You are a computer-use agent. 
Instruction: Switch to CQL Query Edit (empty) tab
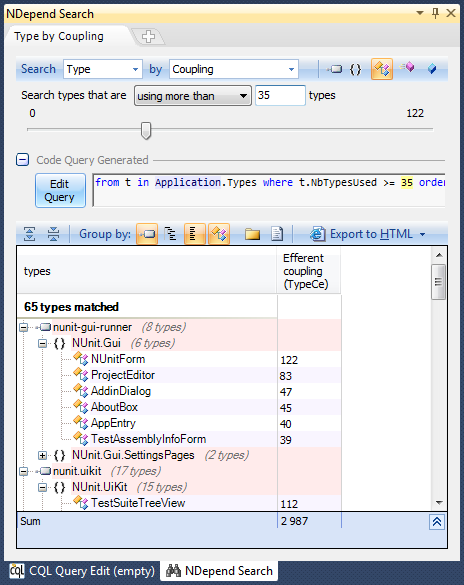(x=82, y=571)
